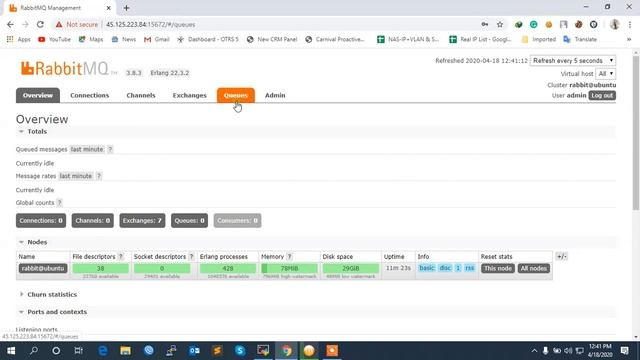Click the disc info tag
Screen dimensions: 640x360
click(x=445, y=268)
